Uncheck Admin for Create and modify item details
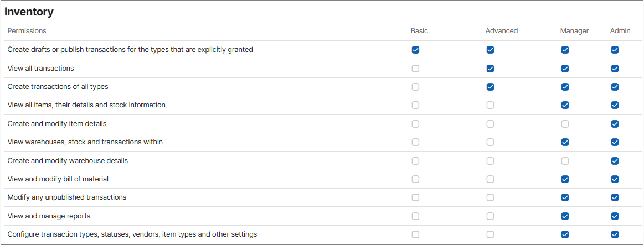The image size is (644, 245). point(615,123)
